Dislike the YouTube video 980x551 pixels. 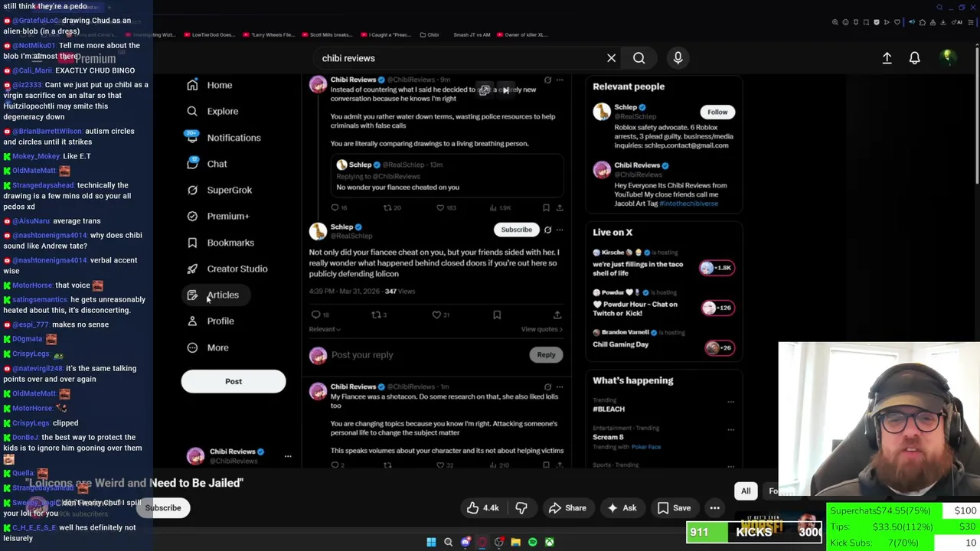[x=521, y=507]
